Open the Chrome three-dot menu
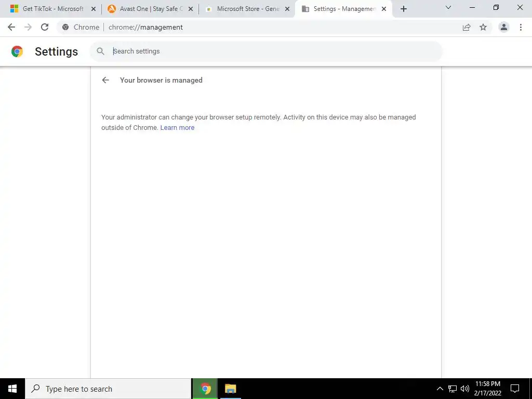 coord(521,27)
